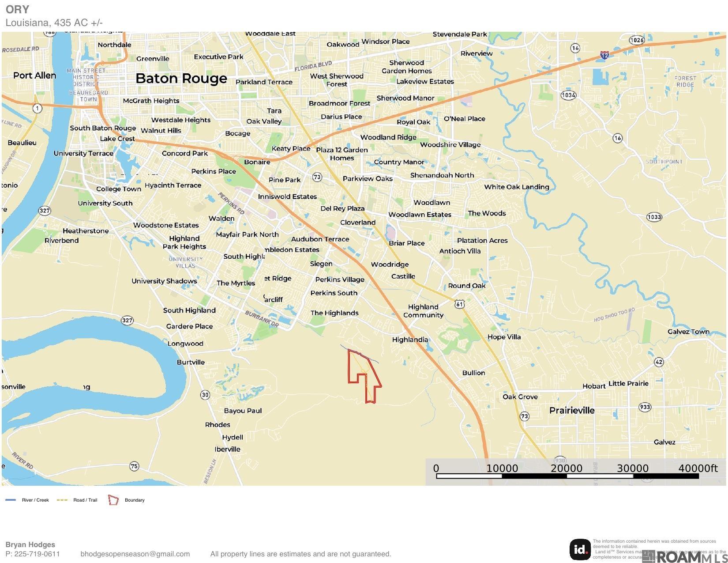728x563 pixels.
Task: Click the map distance scale bar
Action: point(567,476)
